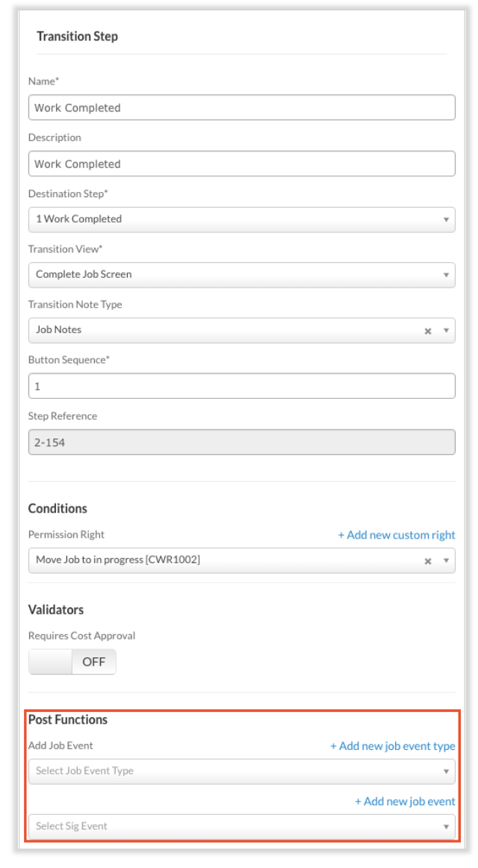478x868 pixels.
Task: Click Add new custom right link
Action: pyautogui.click(x=397, y=535)
